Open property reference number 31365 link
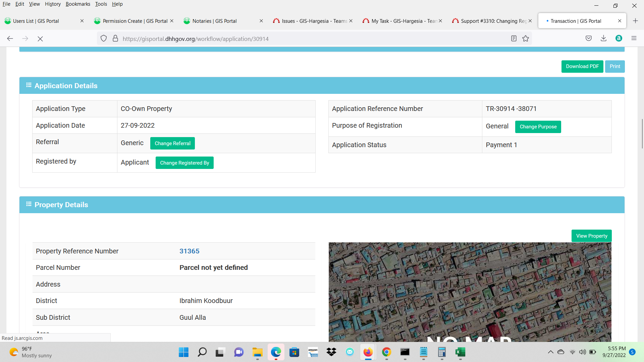 coord(190,251)
